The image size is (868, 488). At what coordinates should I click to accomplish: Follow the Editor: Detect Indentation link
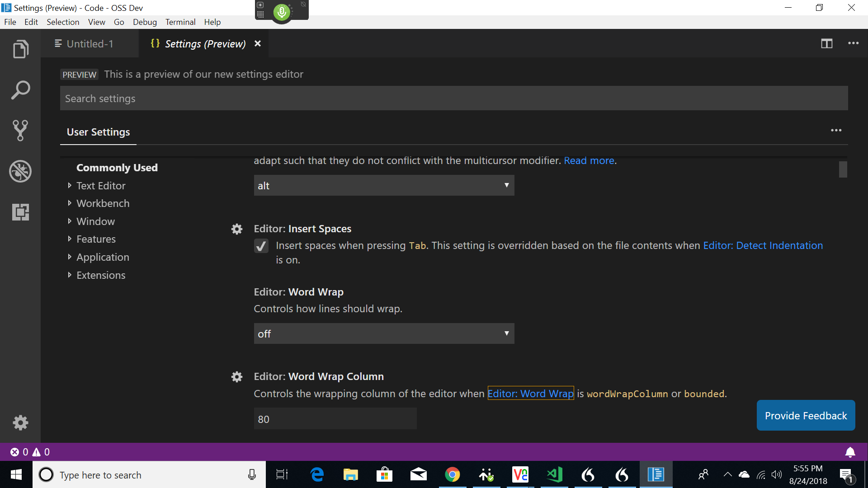coord(763,245)
